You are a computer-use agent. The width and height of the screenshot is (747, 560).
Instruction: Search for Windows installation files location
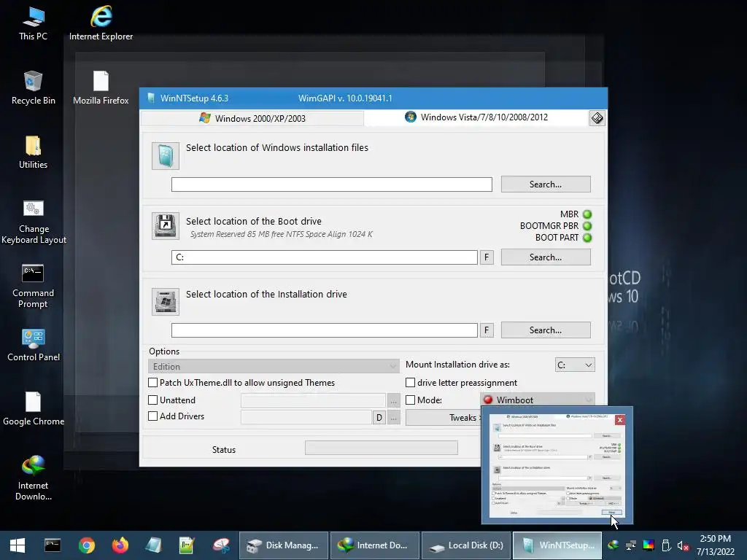click(x=546, y=184)
